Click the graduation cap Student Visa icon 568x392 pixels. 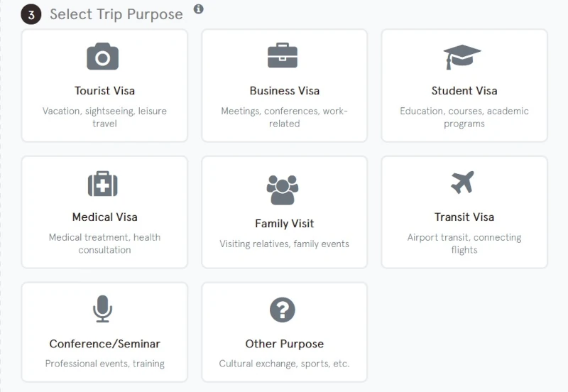[x=462, y=57]
